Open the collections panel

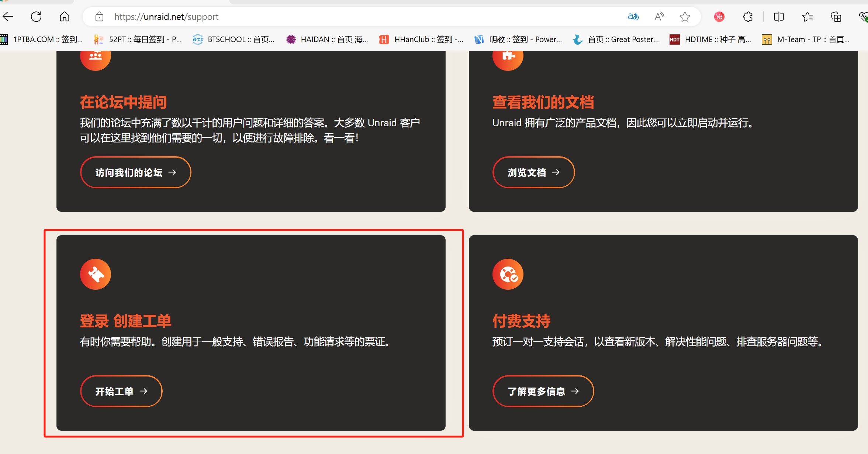(836, 17)
